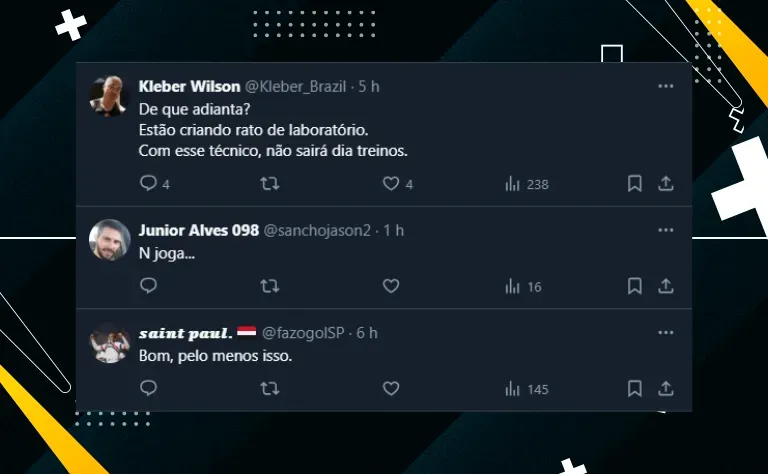Reply to the "N joga..." tweet

click(x=148, y=285)
